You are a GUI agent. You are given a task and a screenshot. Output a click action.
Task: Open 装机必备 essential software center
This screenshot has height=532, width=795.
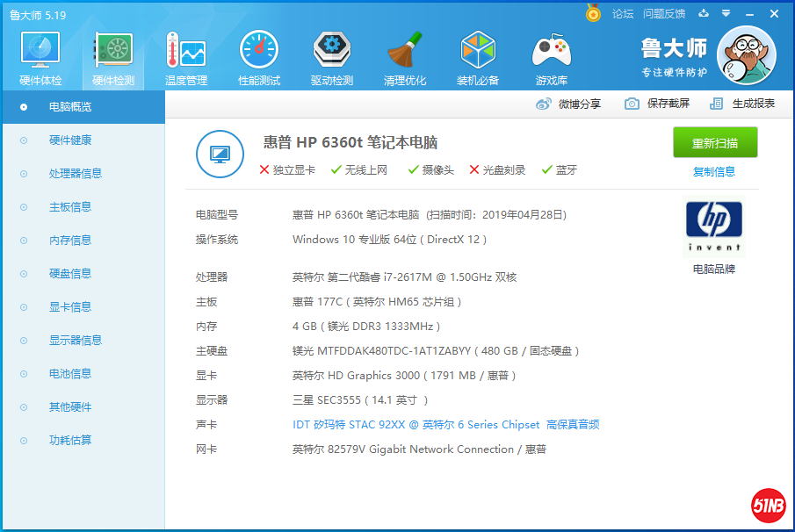(x=478, y=57)
